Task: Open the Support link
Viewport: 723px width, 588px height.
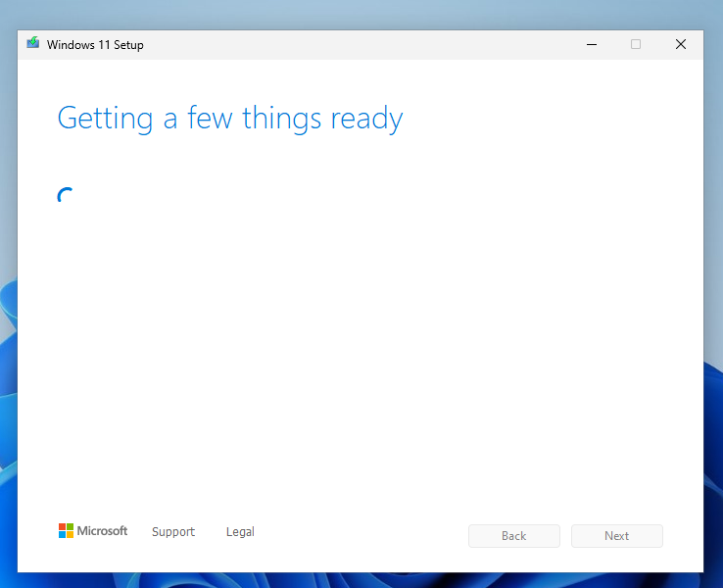Action: click(x=173, y=532)
